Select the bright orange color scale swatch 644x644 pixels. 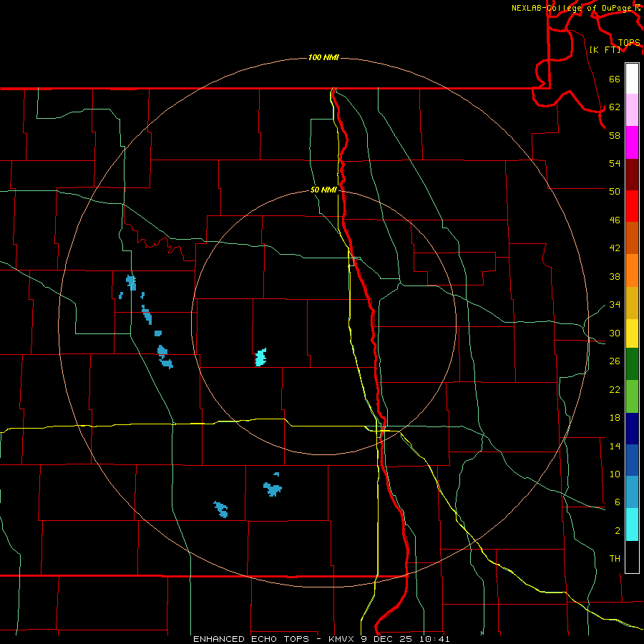(x=632, y=270)
